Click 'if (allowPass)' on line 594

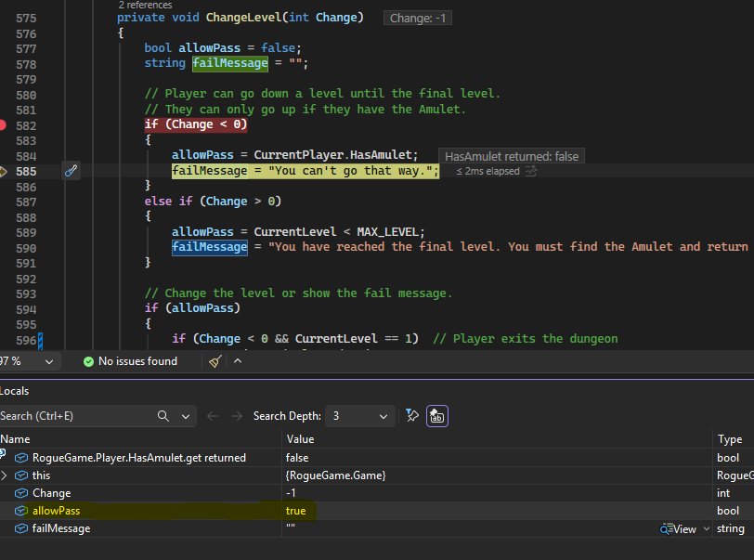[192, 308]
